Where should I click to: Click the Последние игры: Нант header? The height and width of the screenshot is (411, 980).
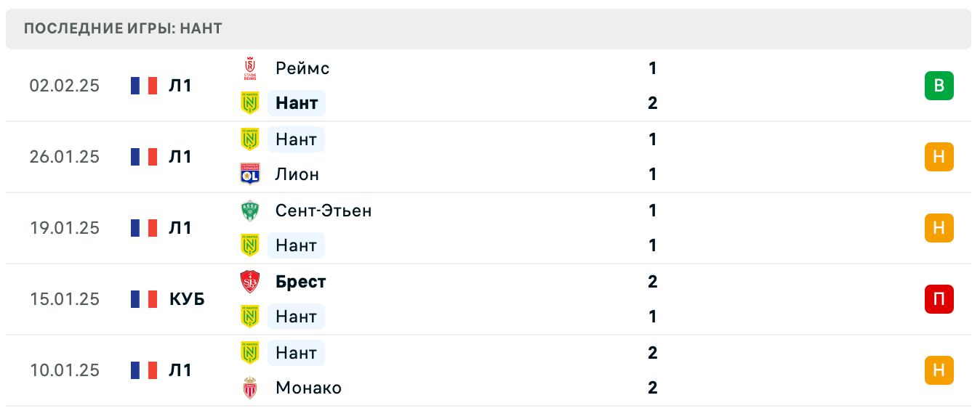pos(123,29)
